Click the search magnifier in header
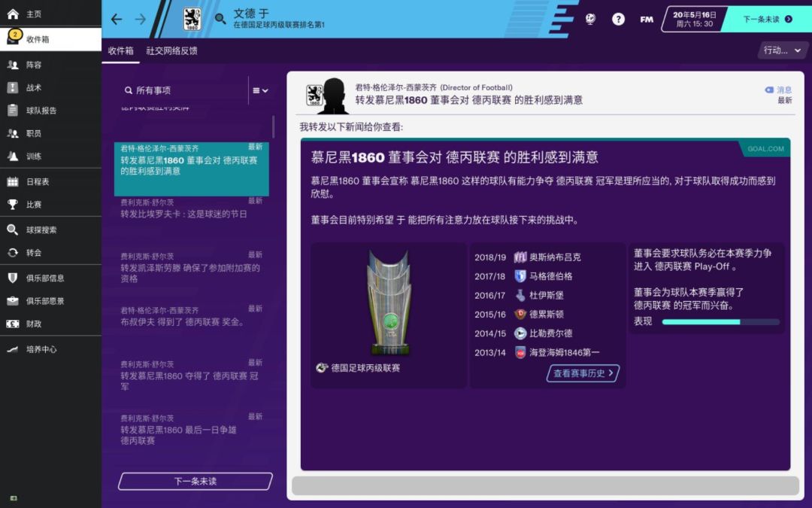 220,19
